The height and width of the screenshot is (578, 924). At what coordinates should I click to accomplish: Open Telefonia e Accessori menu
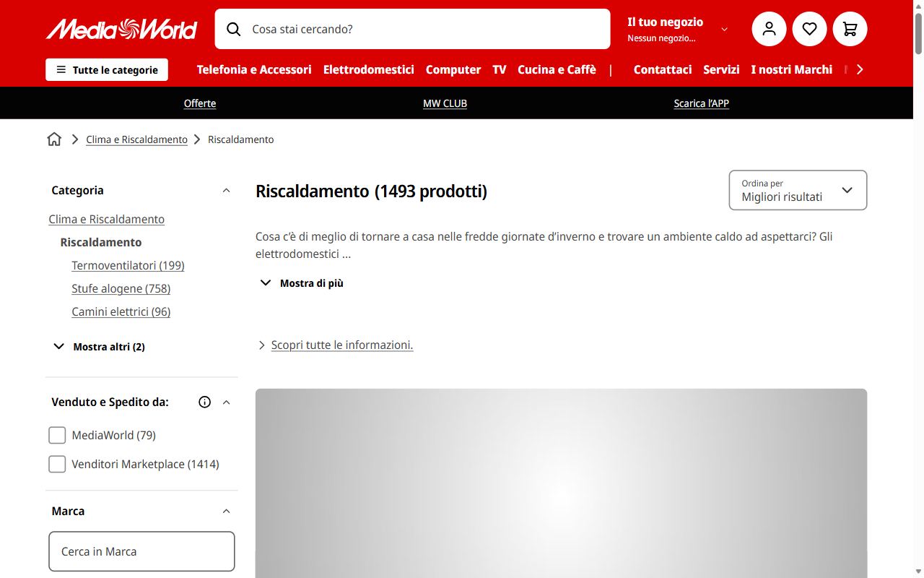(254, 69)
